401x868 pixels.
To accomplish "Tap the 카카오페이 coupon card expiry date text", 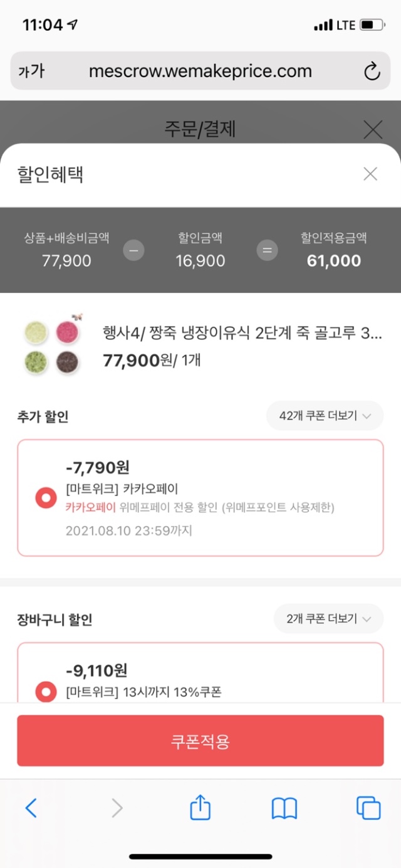I will click(128, 531).
